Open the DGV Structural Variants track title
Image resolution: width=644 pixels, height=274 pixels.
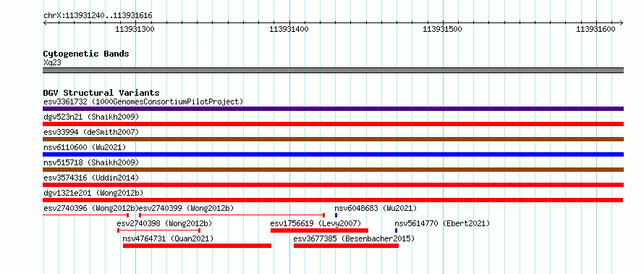[x=101, y=93]
